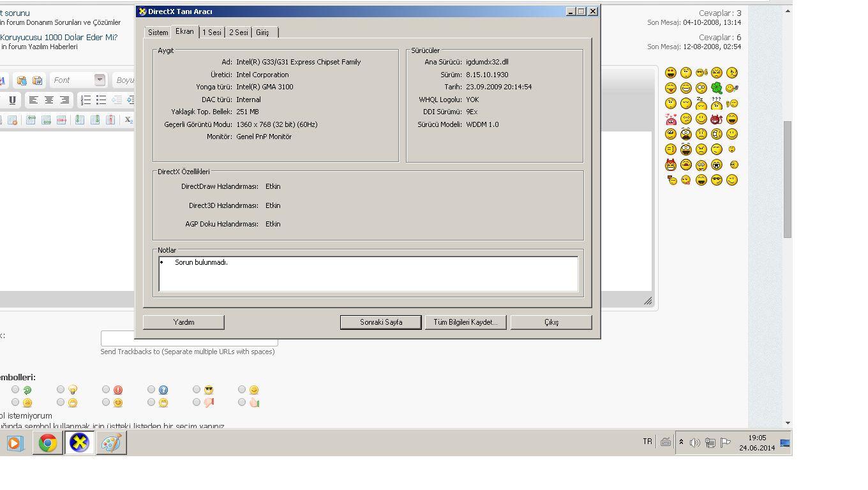Click the delete table column icon
This screenshot has height=490, width=868.
coord(110,119)
